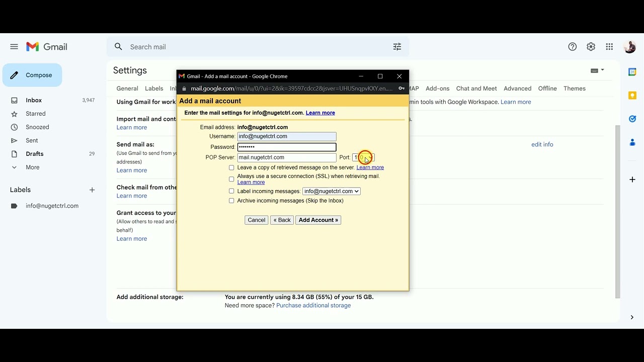Screen dimensions: 644x362
Task: Click Learn more under Check mail from other
Action: [x=132, y=196]
